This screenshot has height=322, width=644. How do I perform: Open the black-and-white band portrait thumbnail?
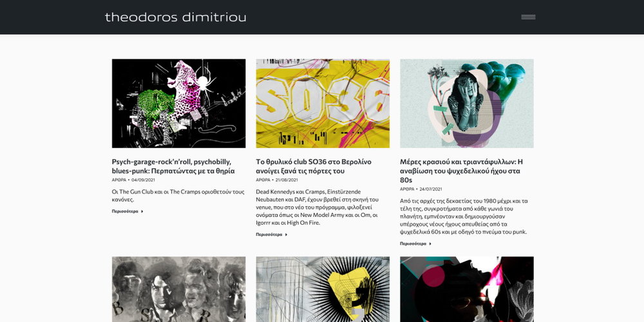178,290
